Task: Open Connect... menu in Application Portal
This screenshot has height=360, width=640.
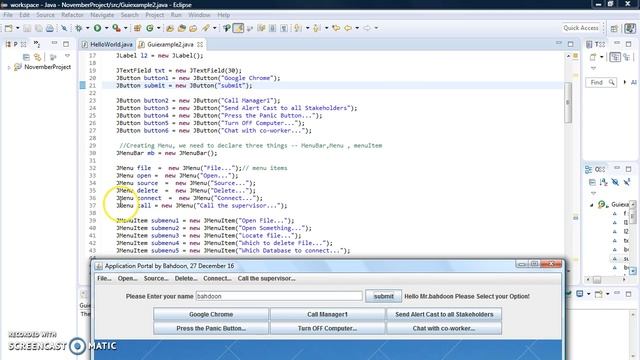Action: point(217,278)
